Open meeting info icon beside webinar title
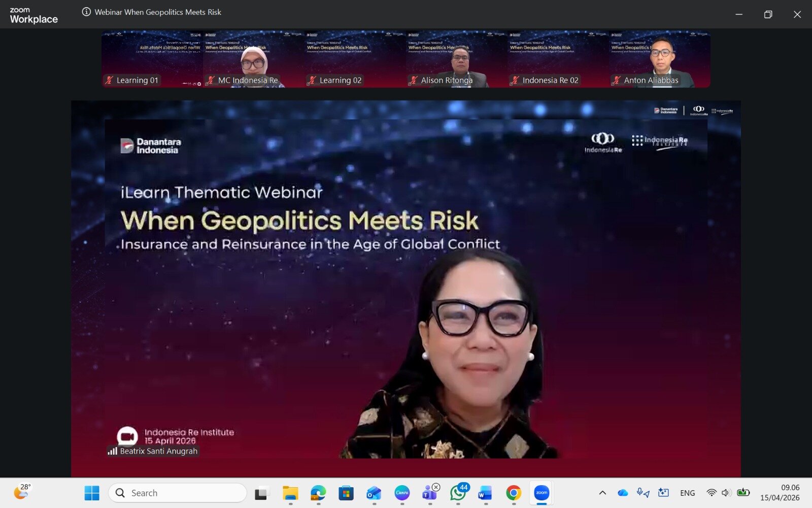 tap(86, 12)
